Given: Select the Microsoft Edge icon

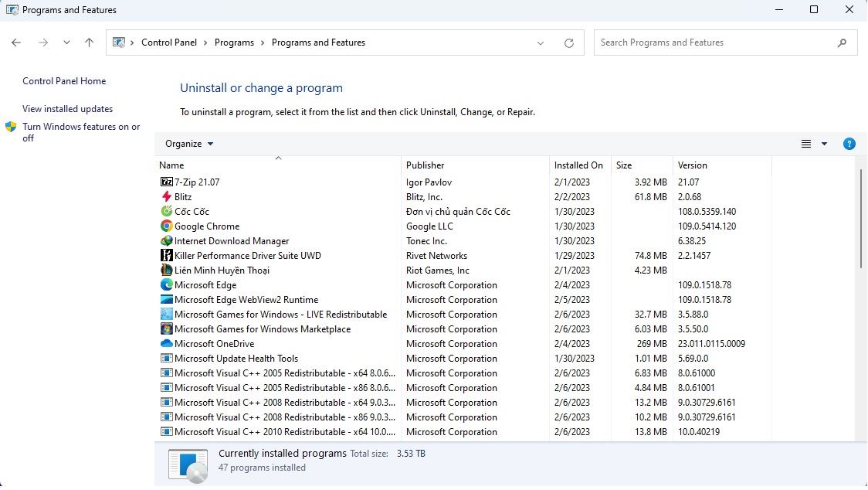Looking at the screenshot, I should [x=166, y=285].
